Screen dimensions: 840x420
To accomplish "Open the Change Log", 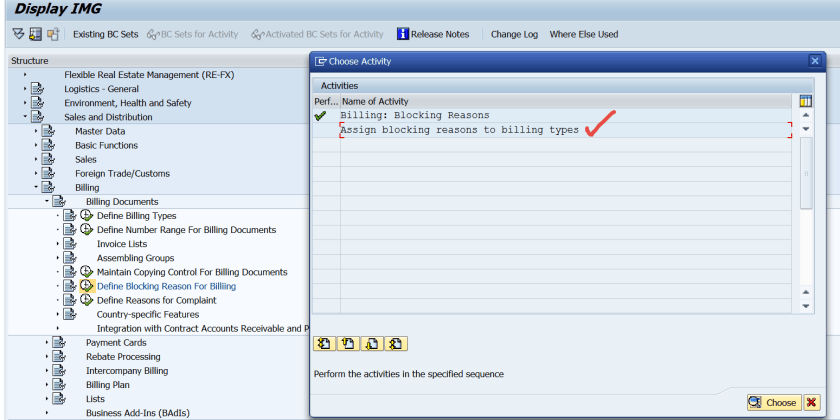I will tap(514, 34).
